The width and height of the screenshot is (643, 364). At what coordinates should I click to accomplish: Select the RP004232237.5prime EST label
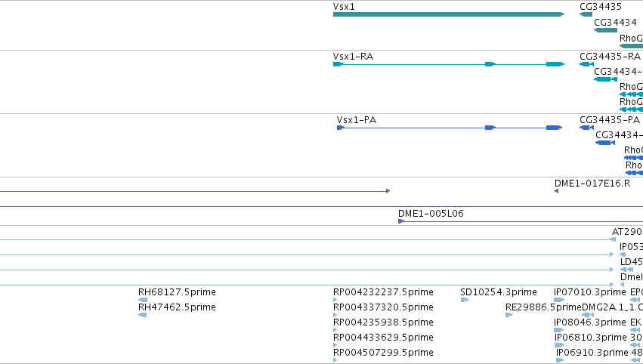pyautogui.click(x=383, y=292)
